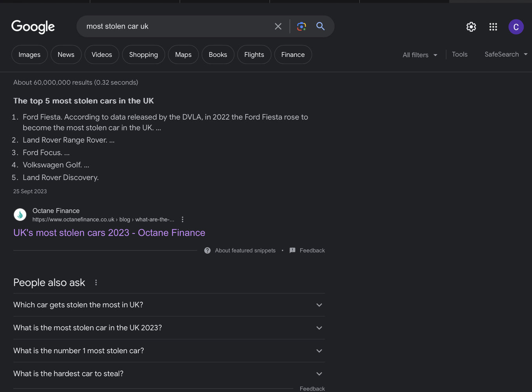
Task: Expand 'What is the hardest car to steal?'
Action: pos(169,374)
